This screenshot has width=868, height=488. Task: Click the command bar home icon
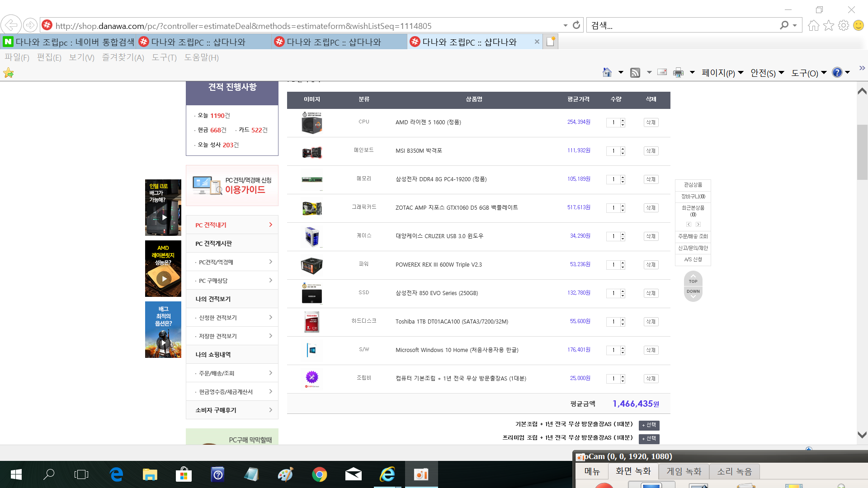[x=607, y=72]
